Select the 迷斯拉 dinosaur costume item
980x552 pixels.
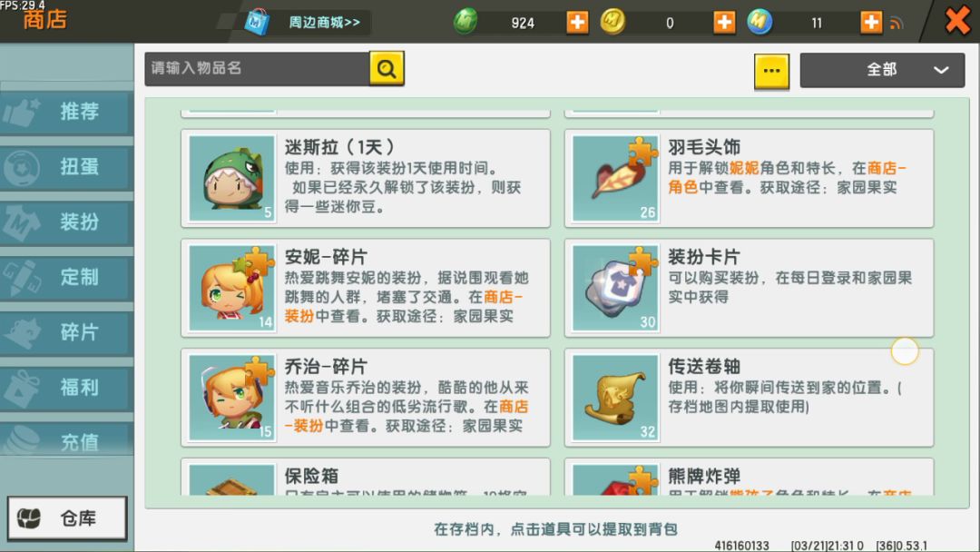click(x=366, y=178)
